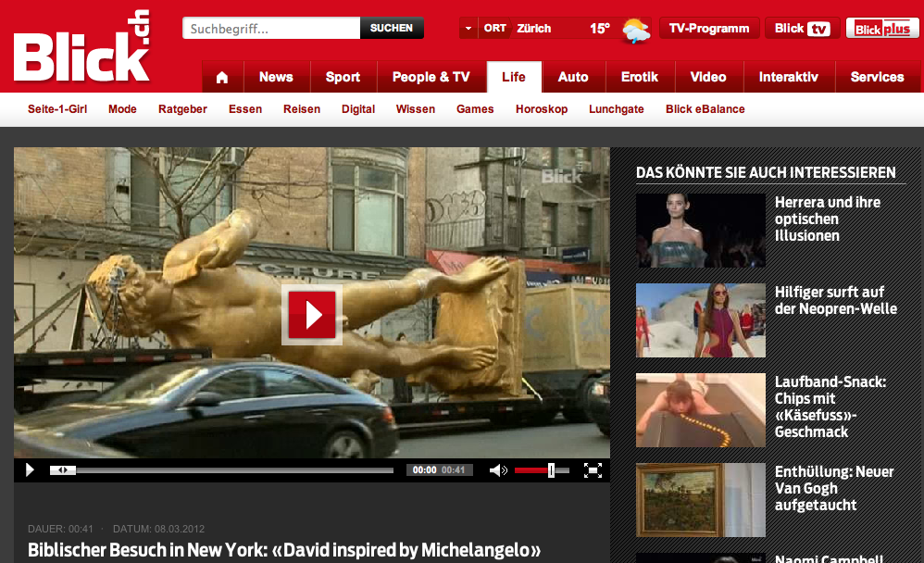
Task: Adjust the red volume slider
Action: tap(542, 470)
